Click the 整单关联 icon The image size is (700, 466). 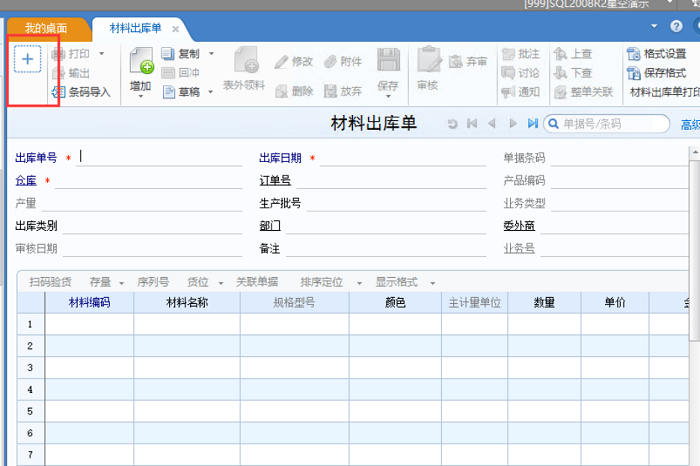(560, 92)
